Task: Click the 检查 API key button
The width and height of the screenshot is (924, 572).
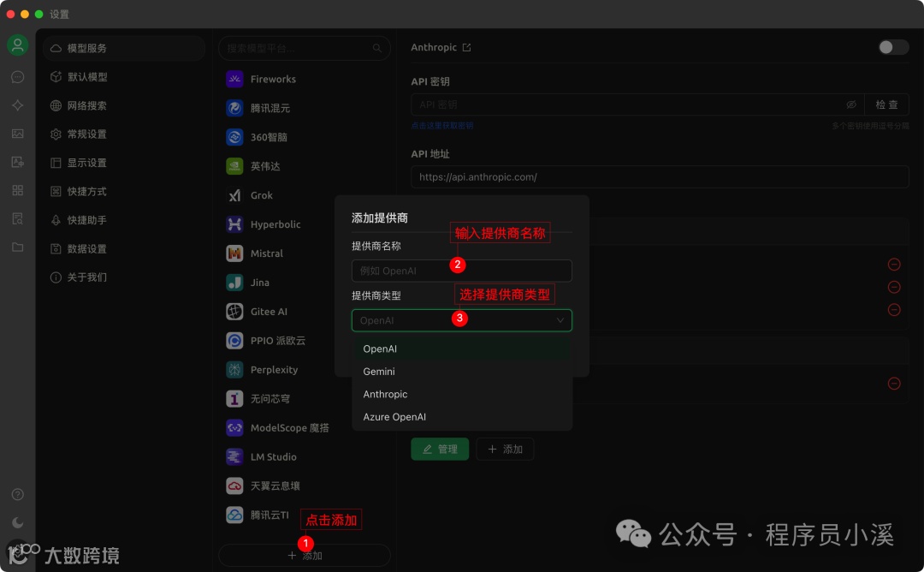Action: click(886, 104)
